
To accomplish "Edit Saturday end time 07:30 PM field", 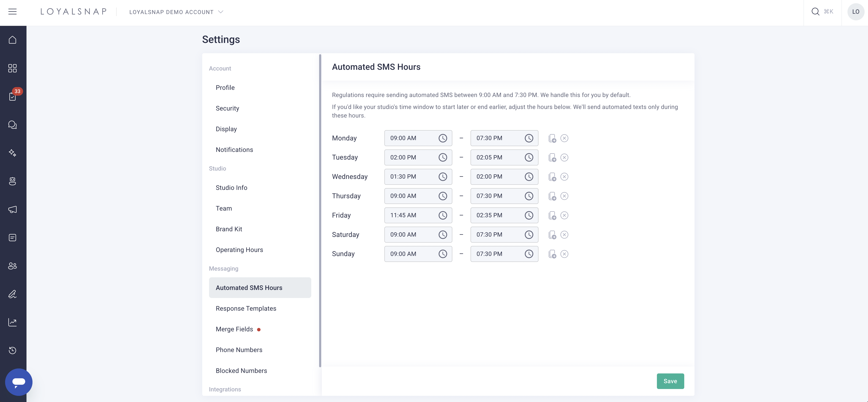I will (504, 235).
